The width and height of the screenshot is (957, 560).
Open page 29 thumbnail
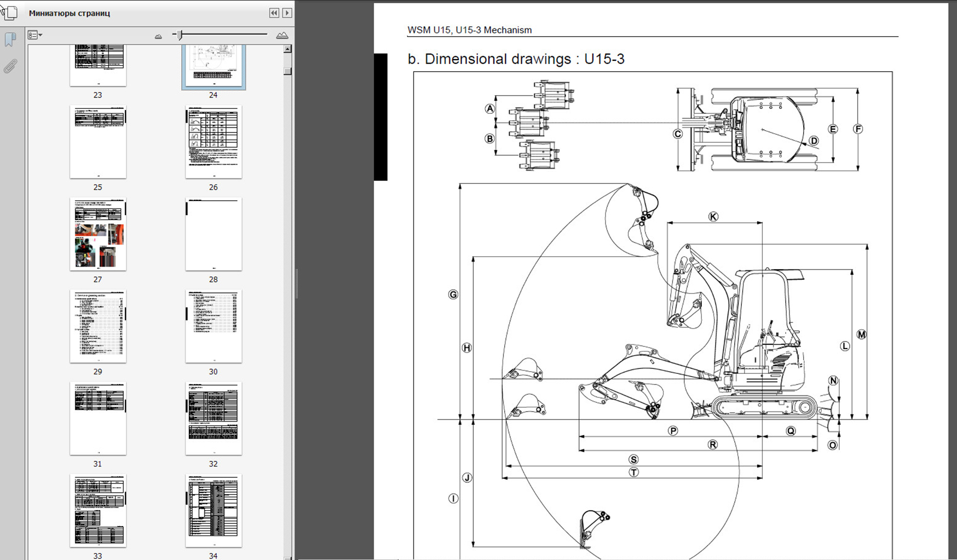pos(98,326)
